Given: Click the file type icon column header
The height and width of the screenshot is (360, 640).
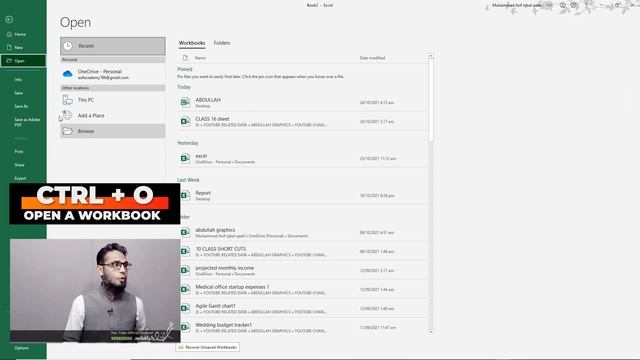Looking at the screenshot, I should coord(185,58).
